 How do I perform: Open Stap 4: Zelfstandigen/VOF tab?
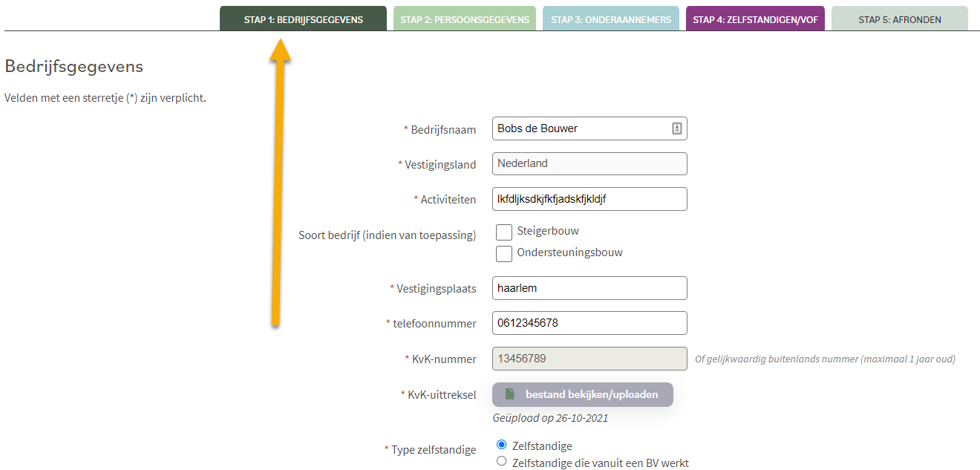(755, 19)
